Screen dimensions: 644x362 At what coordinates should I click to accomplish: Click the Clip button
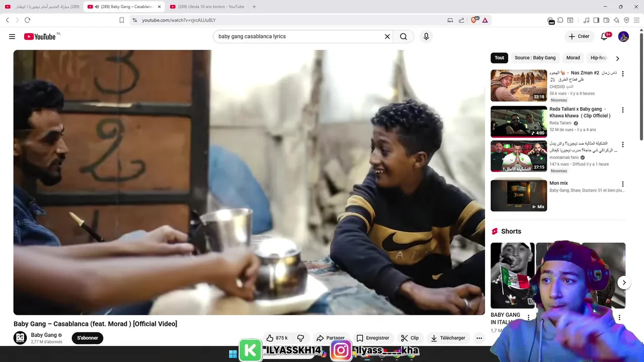point(410,338)
